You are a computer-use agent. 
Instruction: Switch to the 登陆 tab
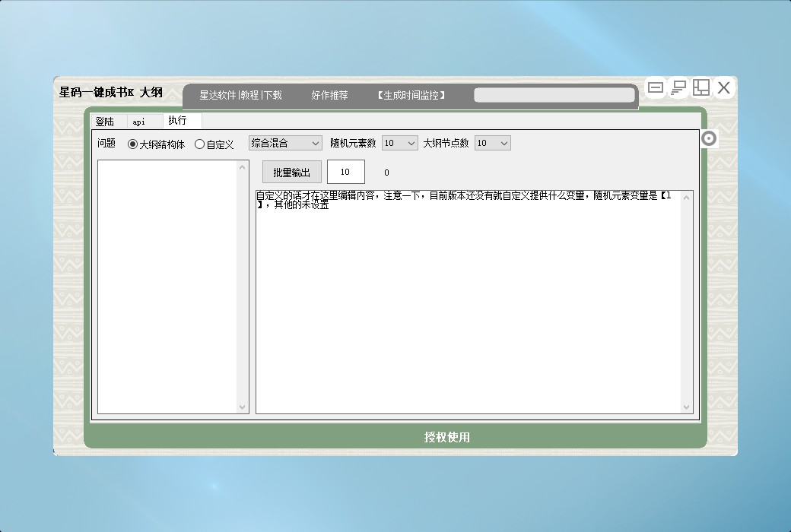tap(105, 122)
